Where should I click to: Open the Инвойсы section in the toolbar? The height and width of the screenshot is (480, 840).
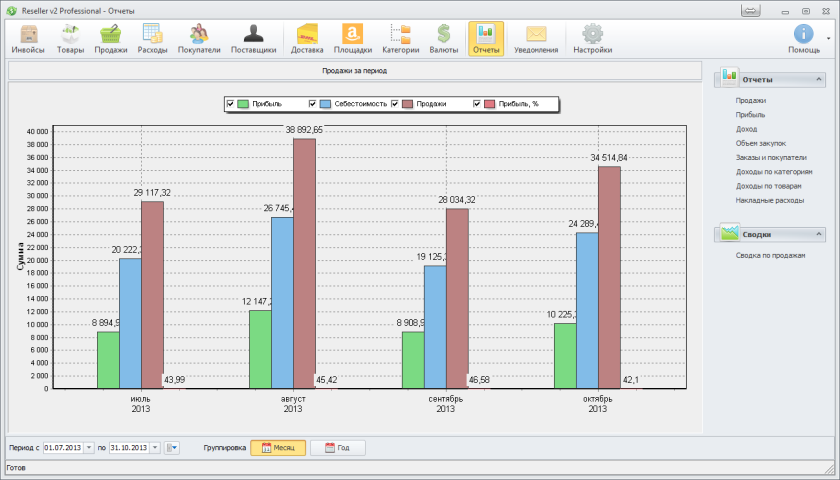pyautogui.click(x=28, y=39)
